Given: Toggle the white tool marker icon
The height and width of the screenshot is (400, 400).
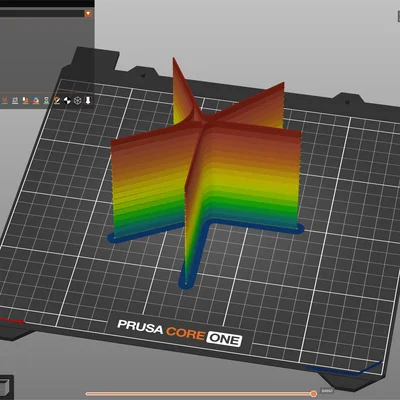Looking at the screenshot, I should (x=88, y=100).
